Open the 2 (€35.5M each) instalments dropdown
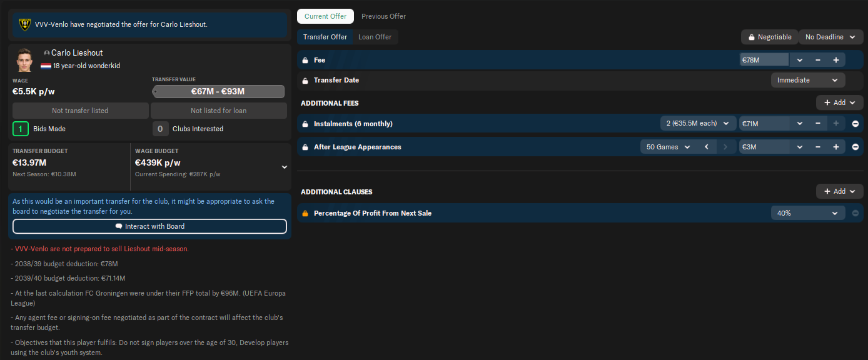 tap(698, 124)
